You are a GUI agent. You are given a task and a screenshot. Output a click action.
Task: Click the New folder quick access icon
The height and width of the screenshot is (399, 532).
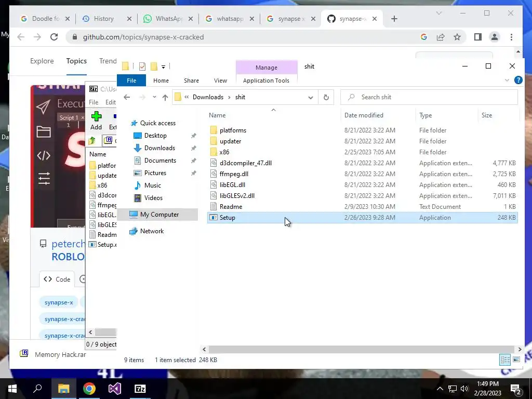[154, 66]
